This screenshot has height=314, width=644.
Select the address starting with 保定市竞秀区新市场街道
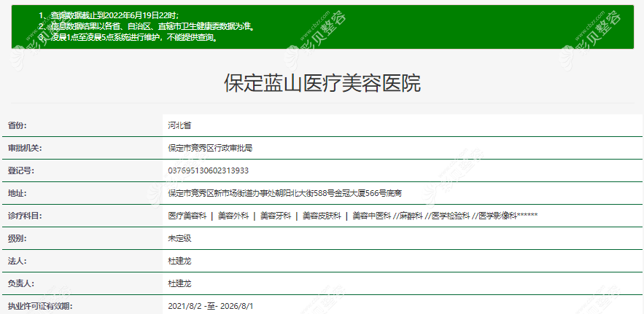pos(284,193)
